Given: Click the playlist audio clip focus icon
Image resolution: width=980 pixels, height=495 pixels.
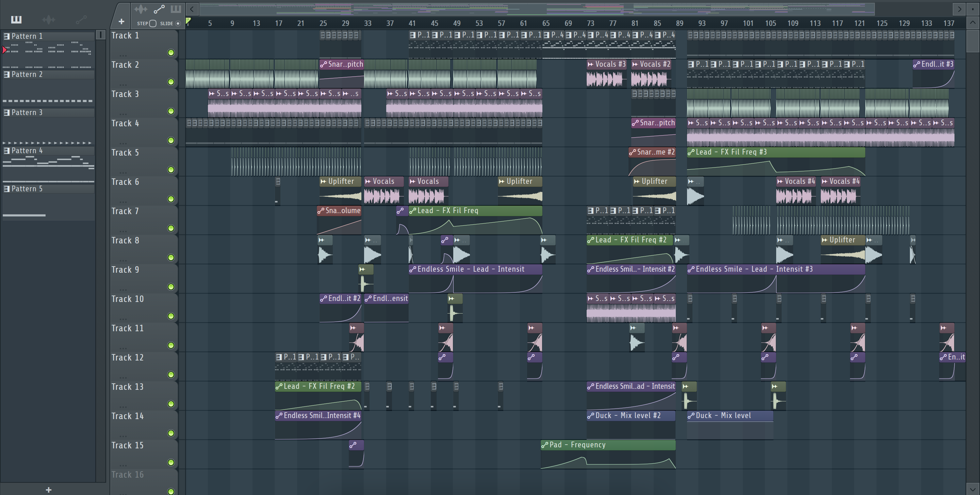Looking at the screenshot, I should 141,9.
